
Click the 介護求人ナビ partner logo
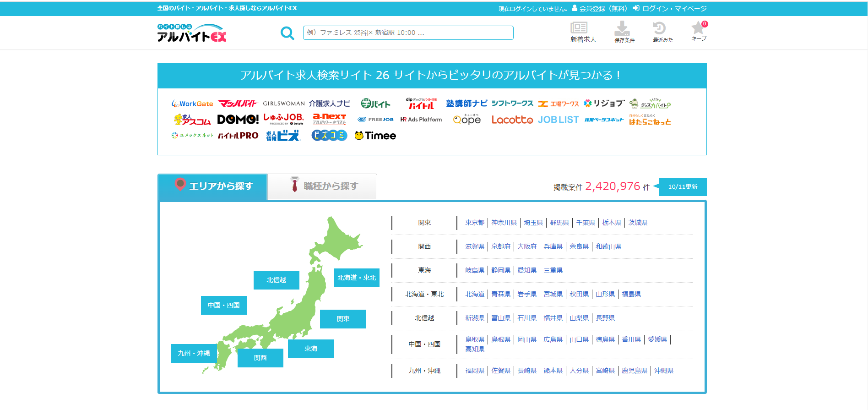330,104
